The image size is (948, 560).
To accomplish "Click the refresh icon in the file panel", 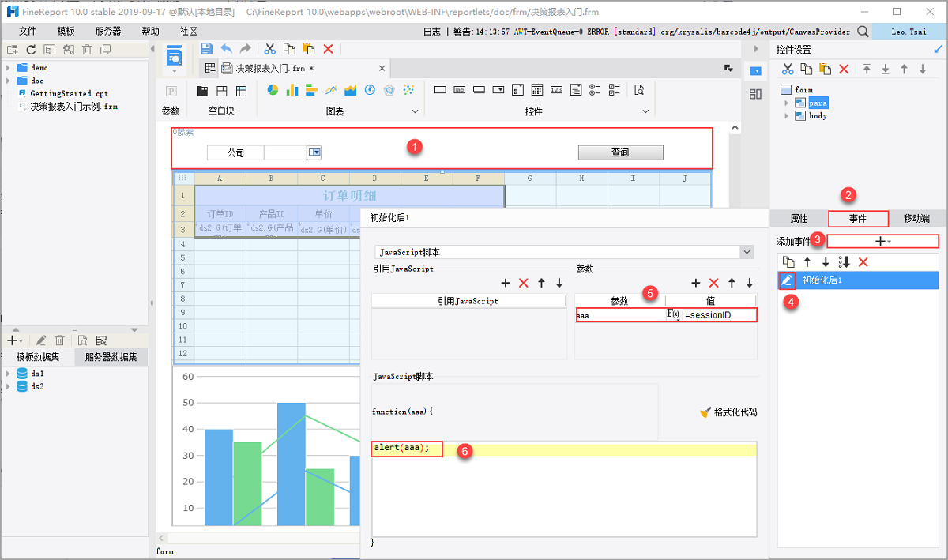I will click(32, 49).
